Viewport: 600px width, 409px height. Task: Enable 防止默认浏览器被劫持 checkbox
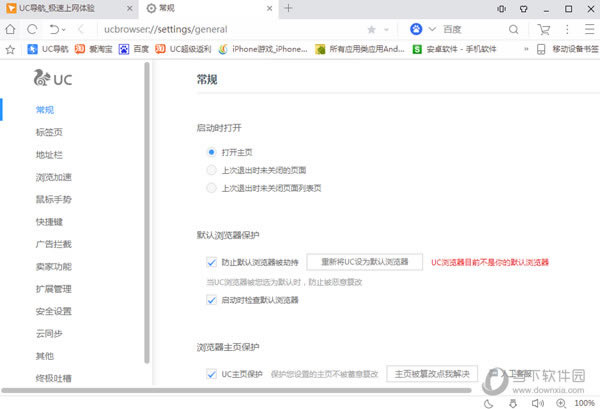(211, 262)
